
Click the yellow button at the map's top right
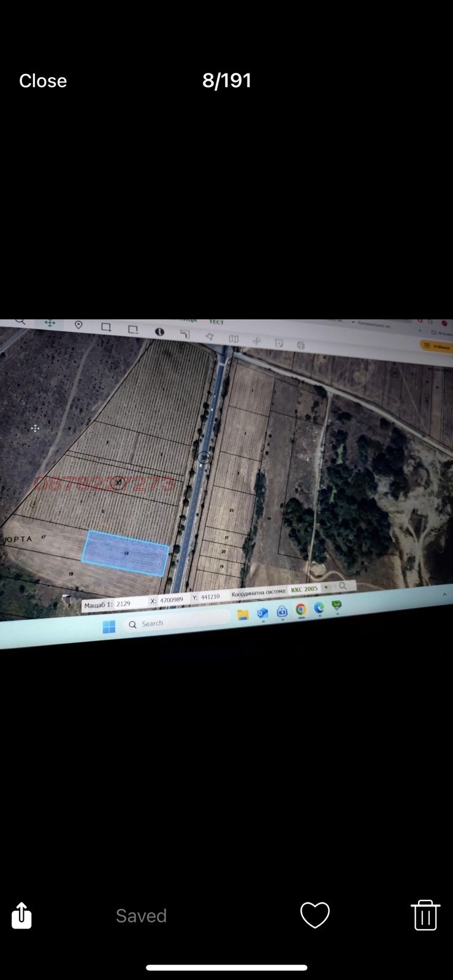[x=436, y=346]
